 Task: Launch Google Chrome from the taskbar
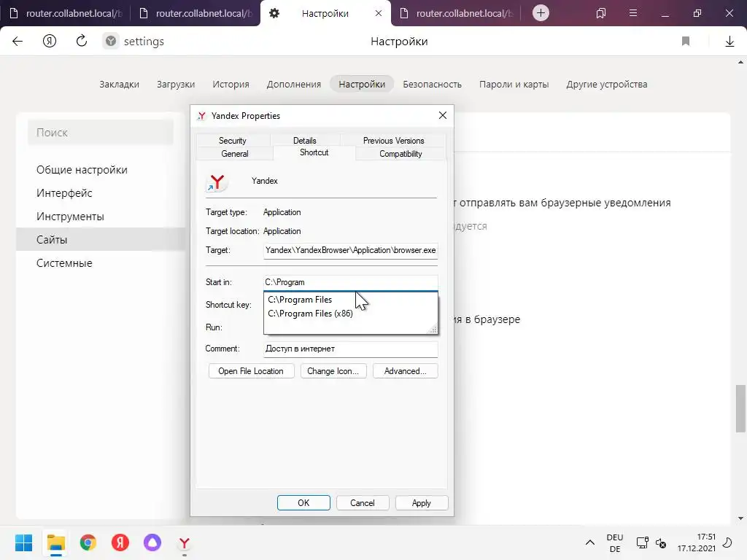pyautogui.click(x=88, y=542)
